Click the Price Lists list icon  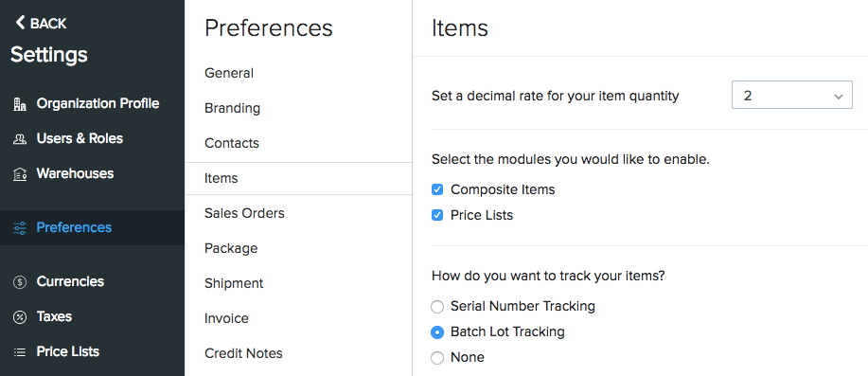(20, 352)
